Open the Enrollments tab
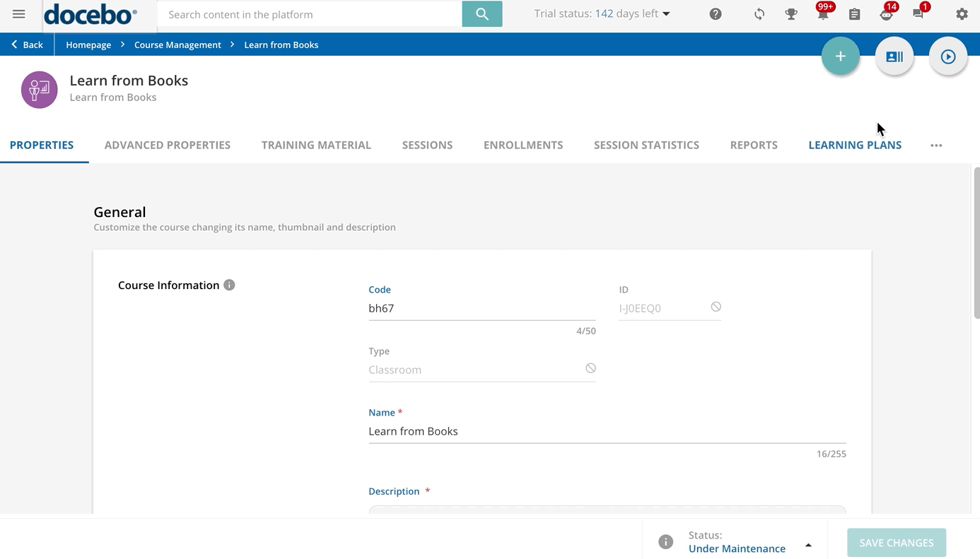The image size is (980, 559). click(x=523, y=146)
